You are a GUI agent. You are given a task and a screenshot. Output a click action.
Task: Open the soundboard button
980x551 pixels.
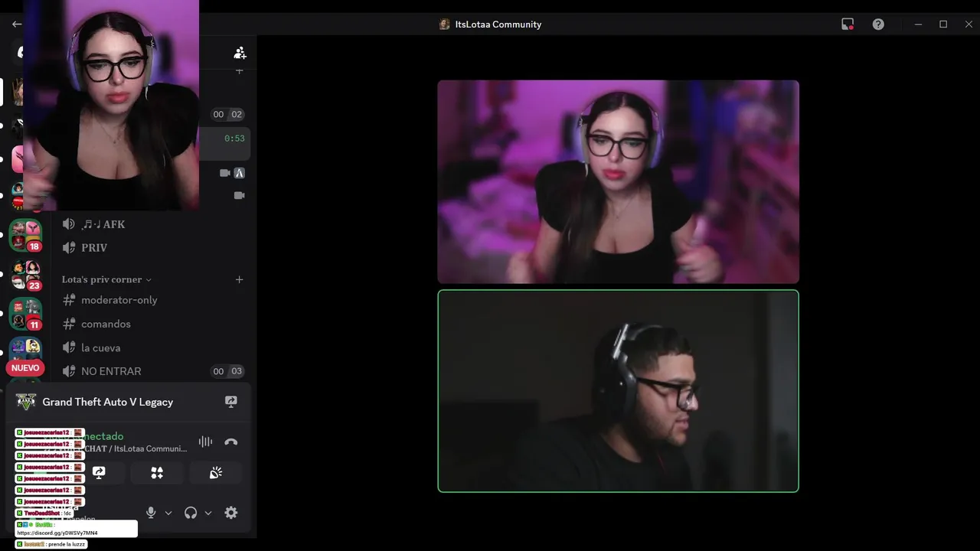pyautogui.click(x=216, y=473)
